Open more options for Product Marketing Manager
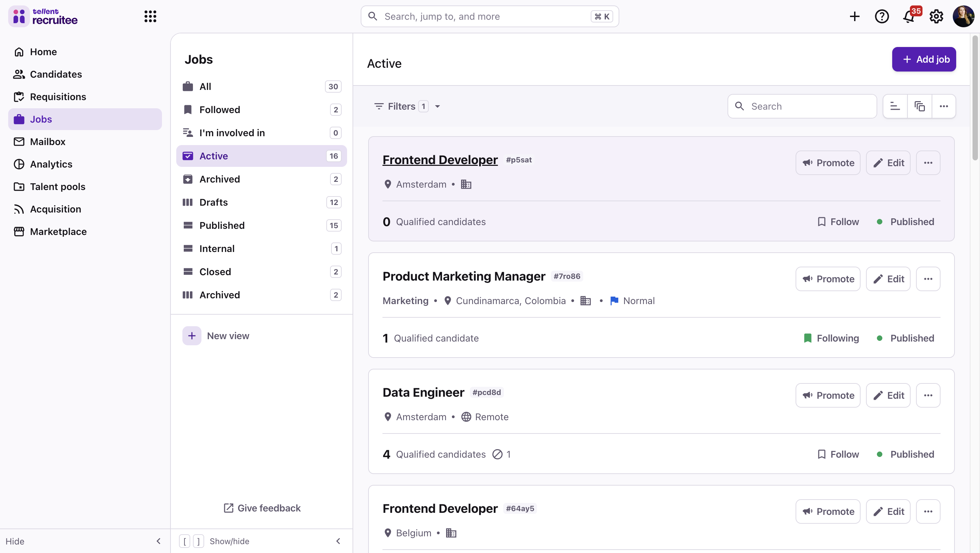The height and width of the screenshot is (553, 980). [x=928, y=279]
